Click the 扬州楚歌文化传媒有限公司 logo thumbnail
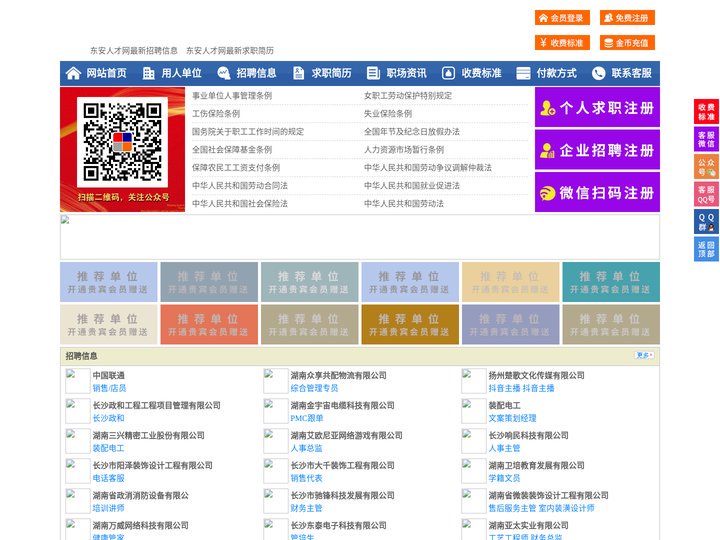Viewport: 720px width, 540px height. point(473,381)
